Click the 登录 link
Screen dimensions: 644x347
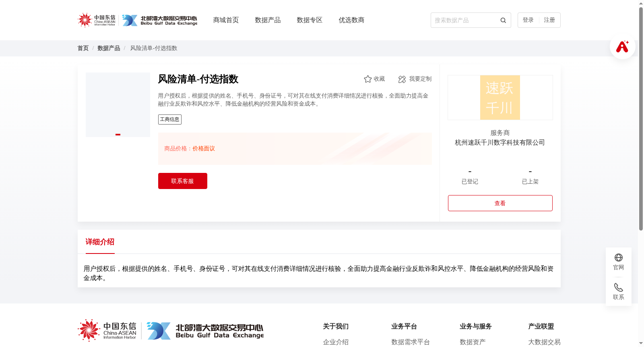528,20
